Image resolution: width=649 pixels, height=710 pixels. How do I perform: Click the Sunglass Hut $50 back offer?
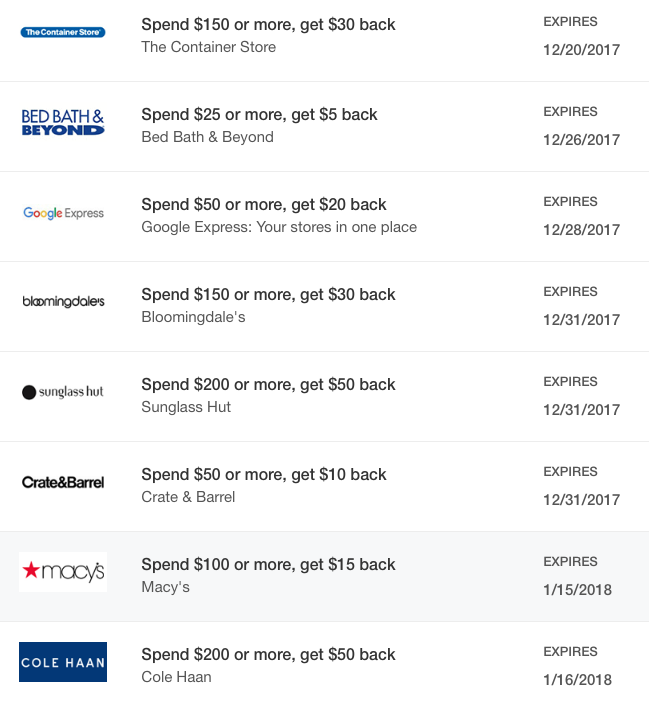tap(268, 384)
